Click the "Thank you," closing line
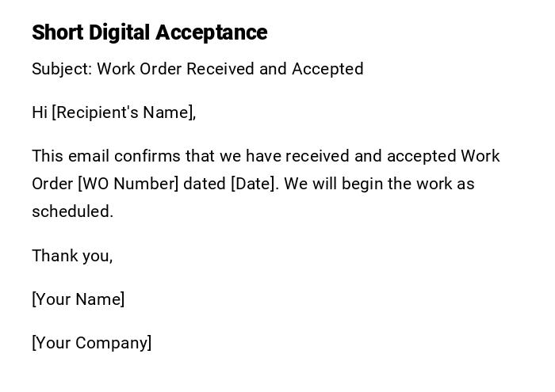The height and width of the screenshot is (392, 555). click(72, 256)
